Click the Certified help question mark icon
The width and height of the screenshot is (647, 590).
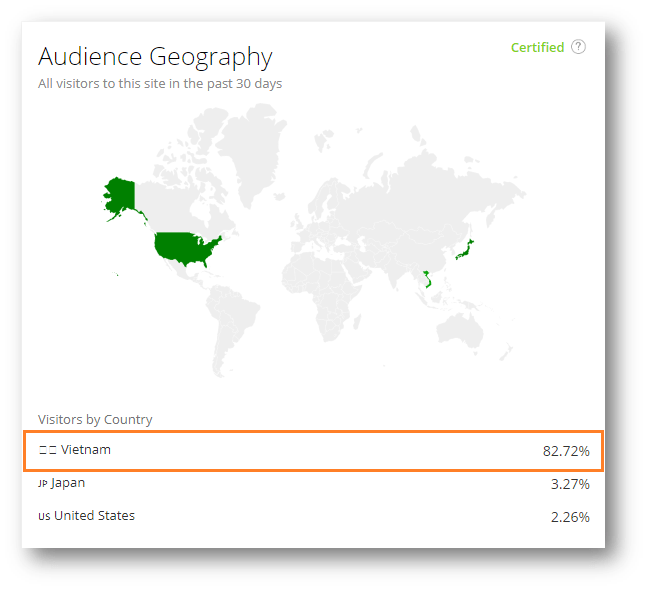coord(578,47)
